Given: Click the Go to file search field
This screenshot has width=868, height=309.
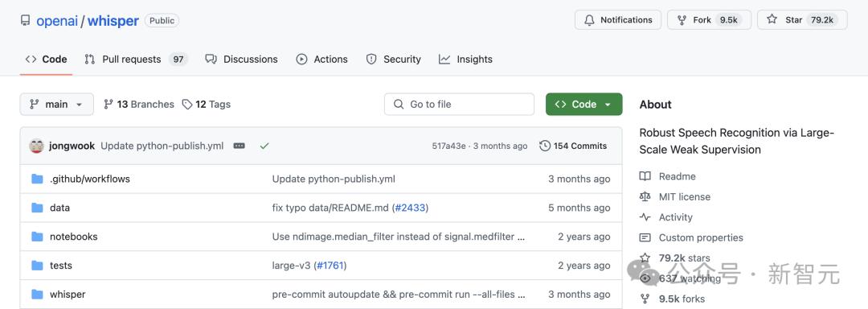Looking at the screenshot, I should pos(459,104).
